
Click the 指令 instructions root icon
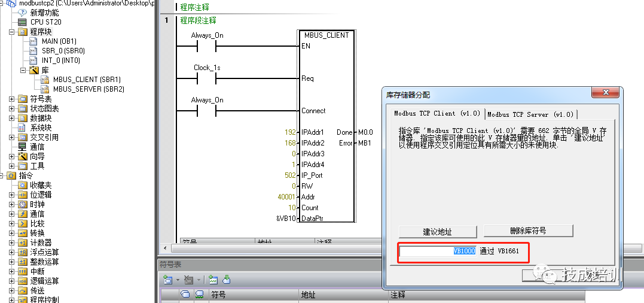coord(11,176)
